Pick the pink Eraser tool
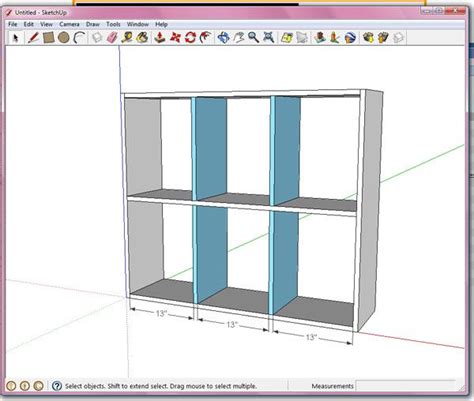This screenshot has height=401, width=474. 112,37
